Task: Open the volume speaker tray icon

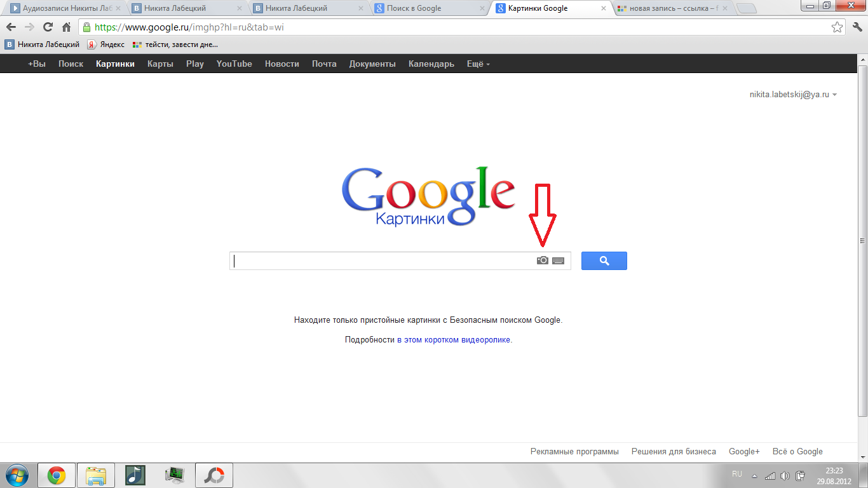Action: [785, 476]
